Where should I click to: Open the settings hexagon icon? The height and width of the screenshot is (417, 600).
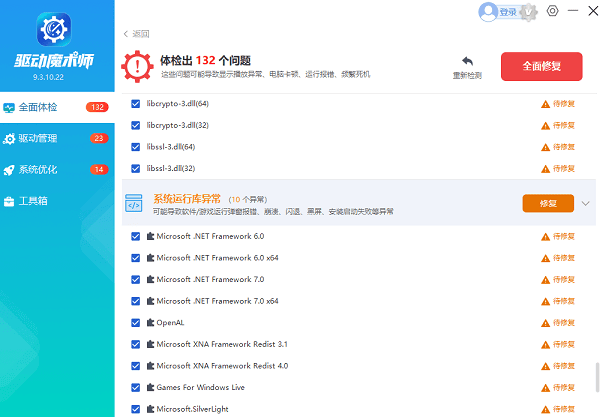click(x=552, y=11)
